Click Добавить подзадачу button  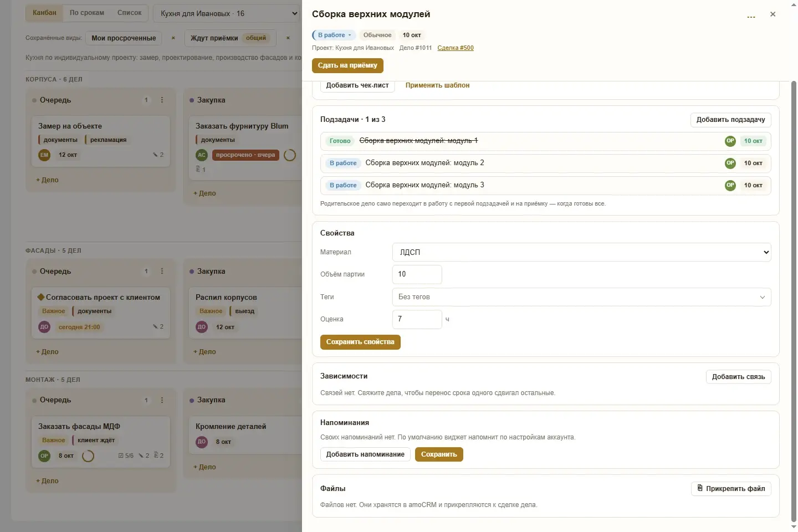(730, 120)
